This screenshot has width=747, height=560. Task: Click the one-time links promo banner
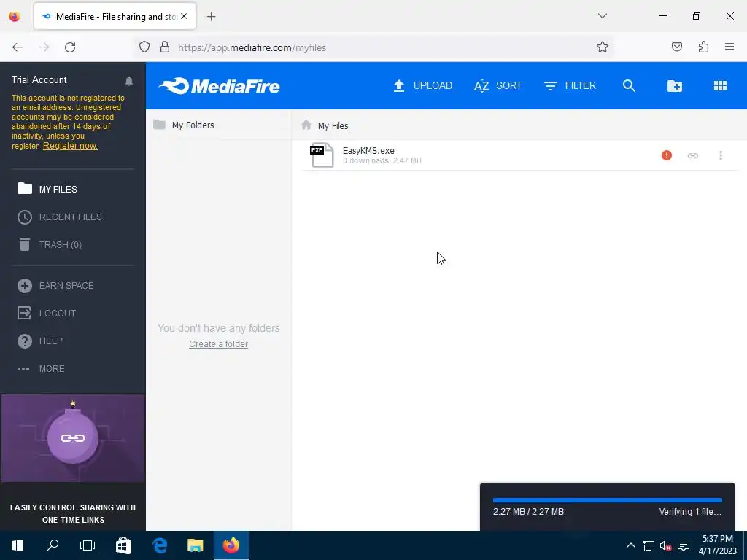coord(73,462)
